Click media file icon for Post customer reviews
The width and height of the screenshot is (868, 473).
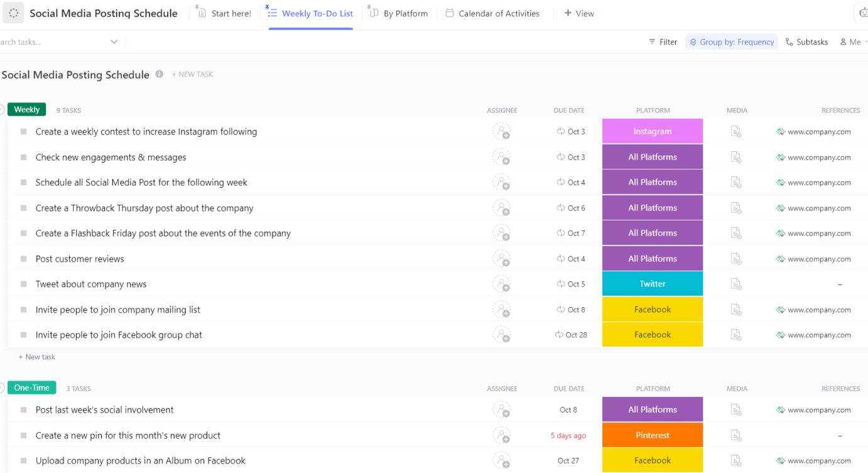click(736, 259)
